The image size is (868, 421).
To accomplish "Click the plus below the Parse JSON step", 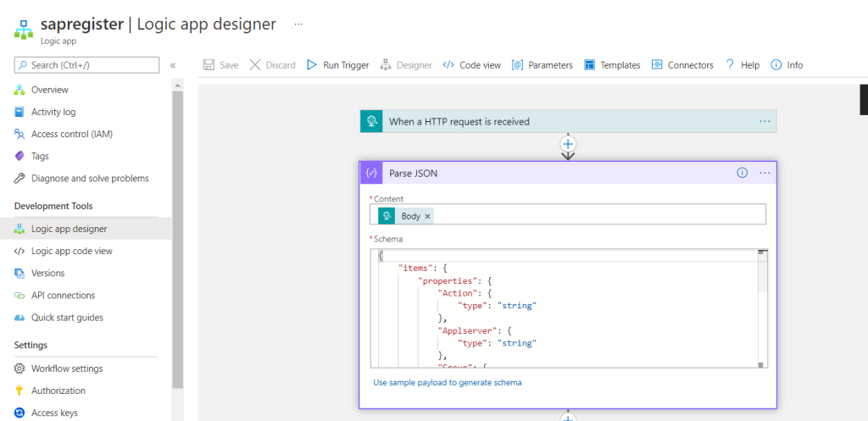I will coord(568,417).
